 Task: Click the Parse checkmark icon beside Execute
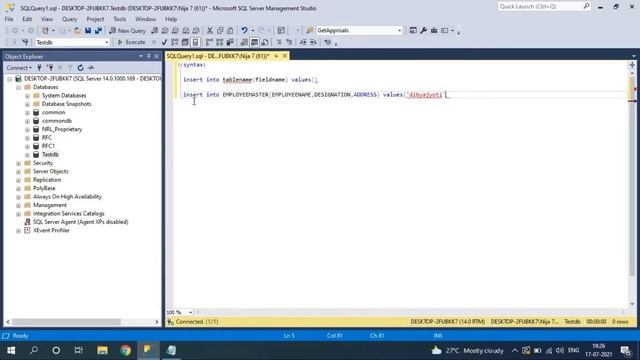[164, 42]
